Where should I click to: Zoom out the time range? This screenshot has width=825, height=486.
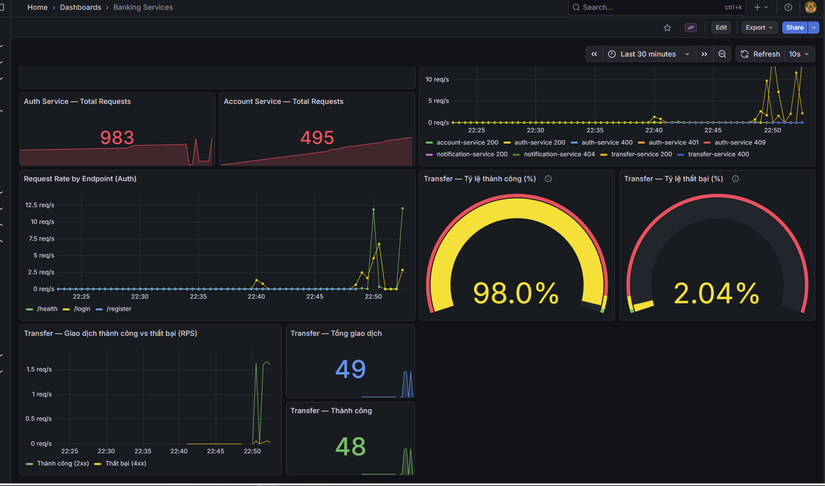pos(722,54)
